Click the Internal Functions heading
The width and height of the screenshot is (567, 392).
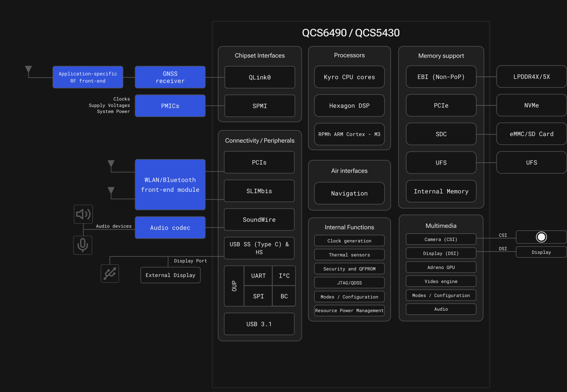(350, 227)
